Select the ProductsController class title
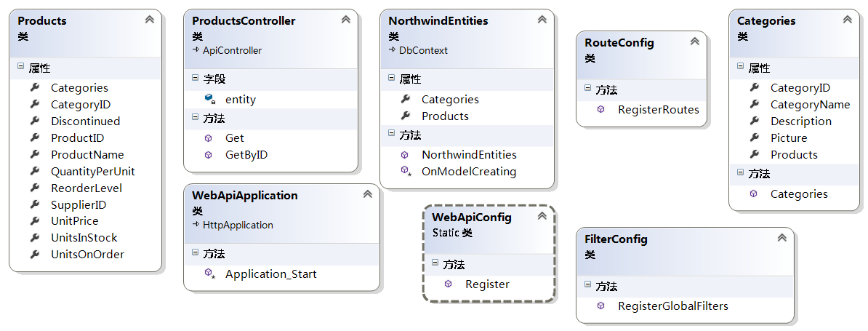The width and height of the screenshot is (868, 331). pyautogui.click(x=244, y=20)
